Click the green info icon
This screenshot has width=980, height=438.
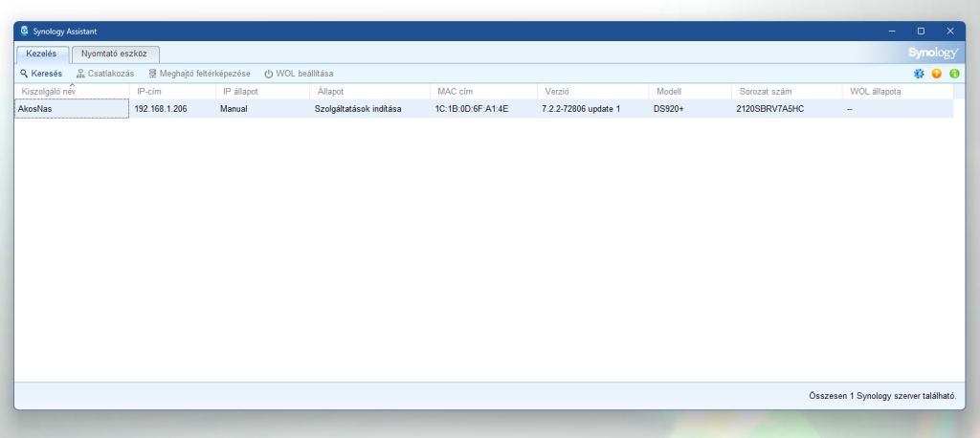point(954,74)
